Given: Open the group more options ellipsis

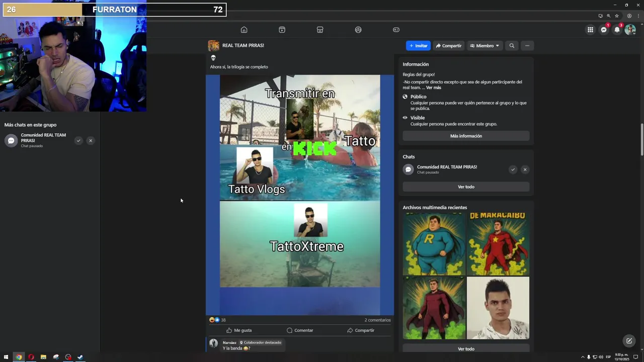Looking at the screenshot, I should 527,46.
